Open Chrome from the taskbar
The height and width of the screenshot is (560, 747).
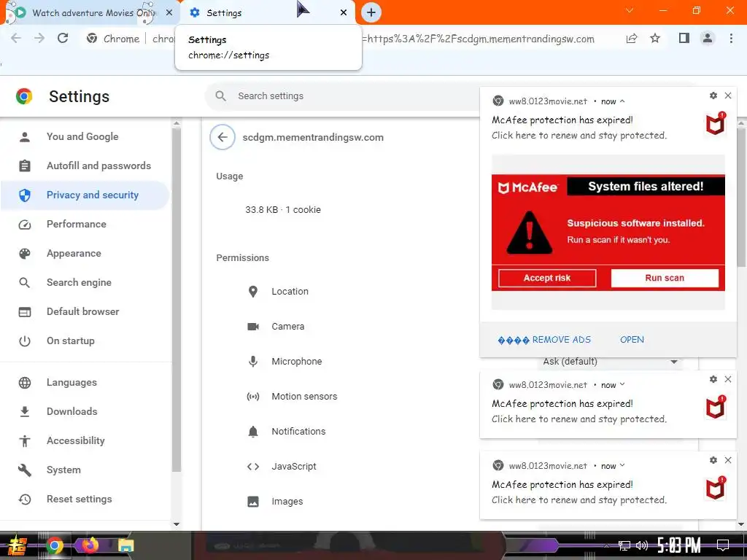tap(54, 545)
